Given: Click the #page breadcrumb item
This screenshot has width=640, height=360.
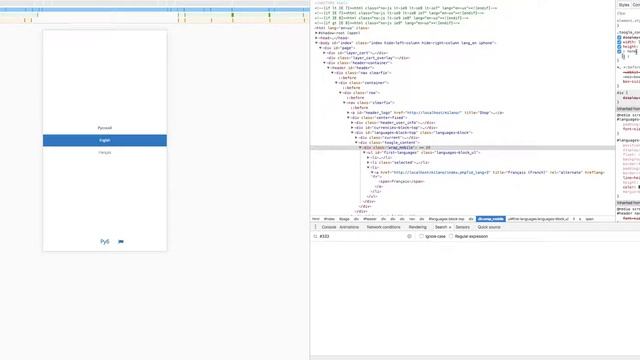Looking at the screenshot, I should [344, 219].
